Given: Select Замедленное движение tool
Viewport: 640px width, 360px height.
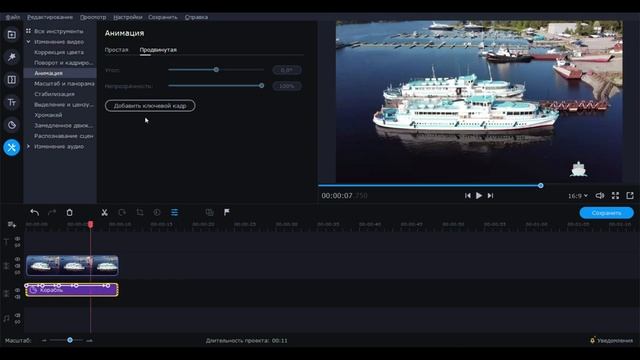Looking at the screenshot, I should point(63,125).
